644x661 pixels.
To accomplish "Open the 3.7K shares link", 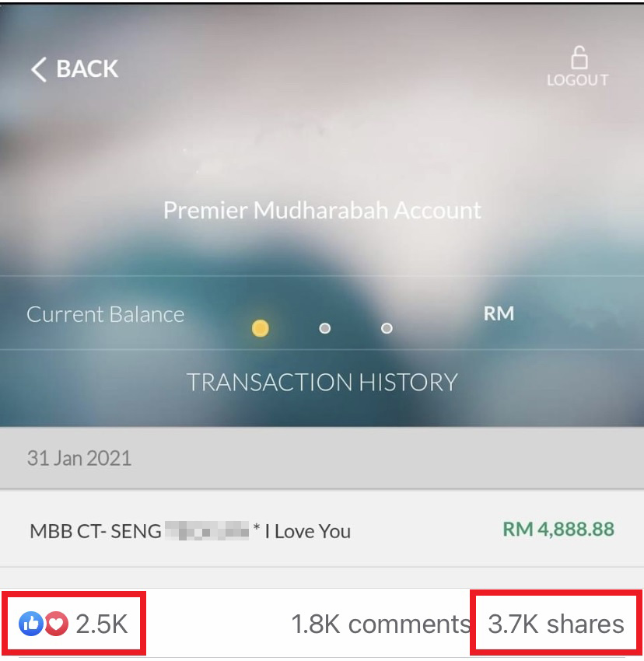I will tap(556, 624).
